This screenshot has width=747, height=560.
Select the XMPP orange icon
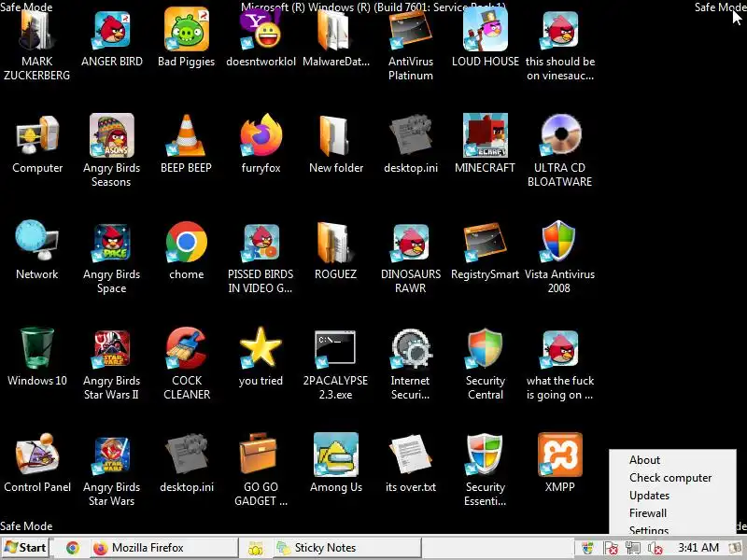559,455
